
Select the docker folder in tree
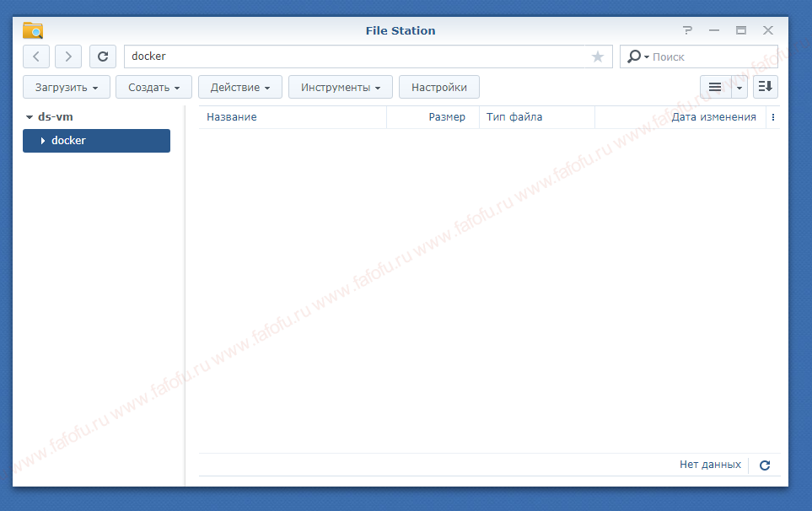coord(96,141)
